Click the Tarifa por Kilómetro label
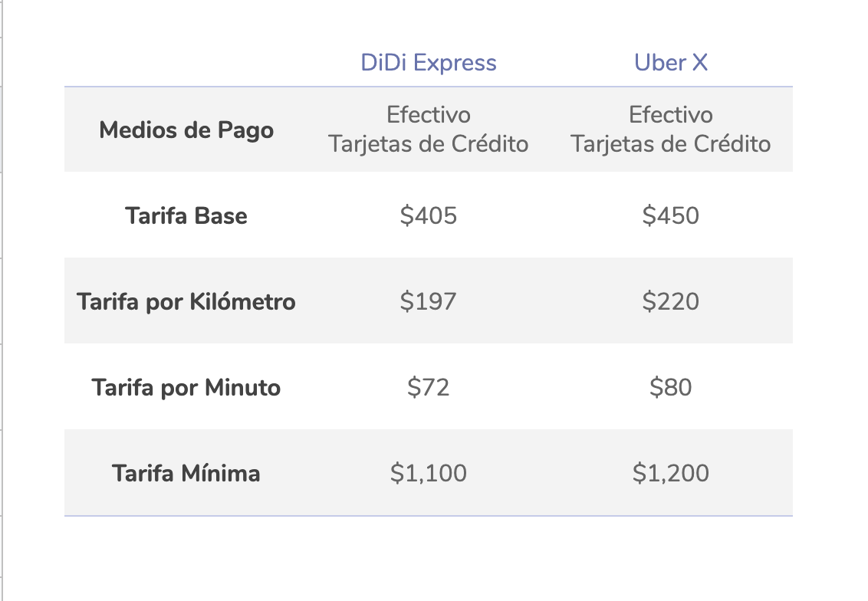The height and width of the screenshot is (601, 868). 186,301
